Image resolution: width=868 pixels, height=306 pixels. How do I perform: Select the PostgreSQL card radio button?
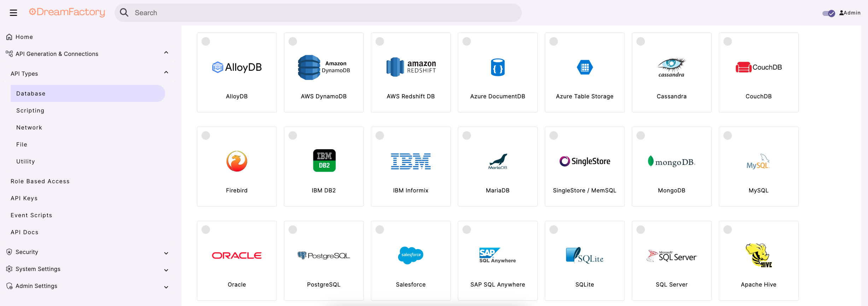tap(293, 230)
